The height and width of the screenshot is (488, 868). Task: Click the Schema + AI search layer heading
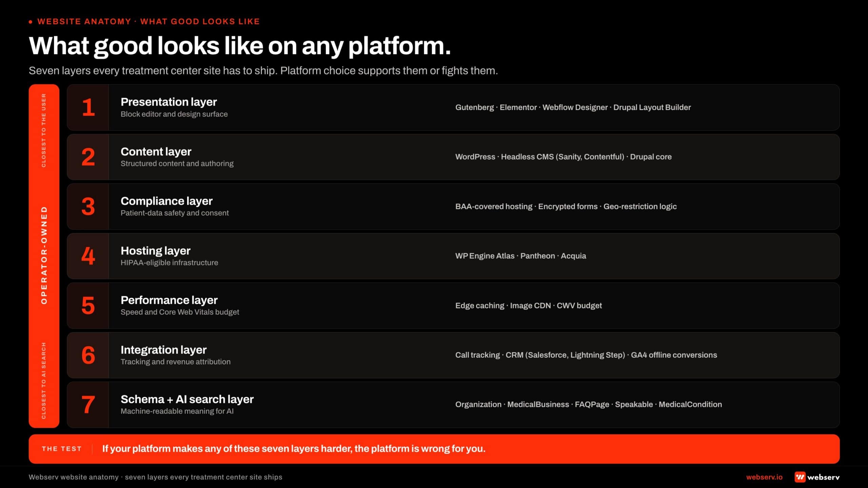187,399
